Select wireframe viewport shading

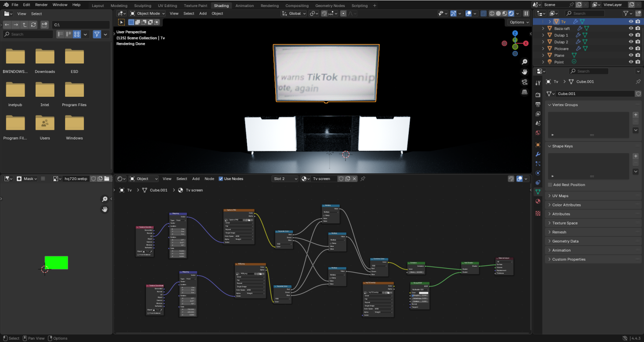point(491,13)
